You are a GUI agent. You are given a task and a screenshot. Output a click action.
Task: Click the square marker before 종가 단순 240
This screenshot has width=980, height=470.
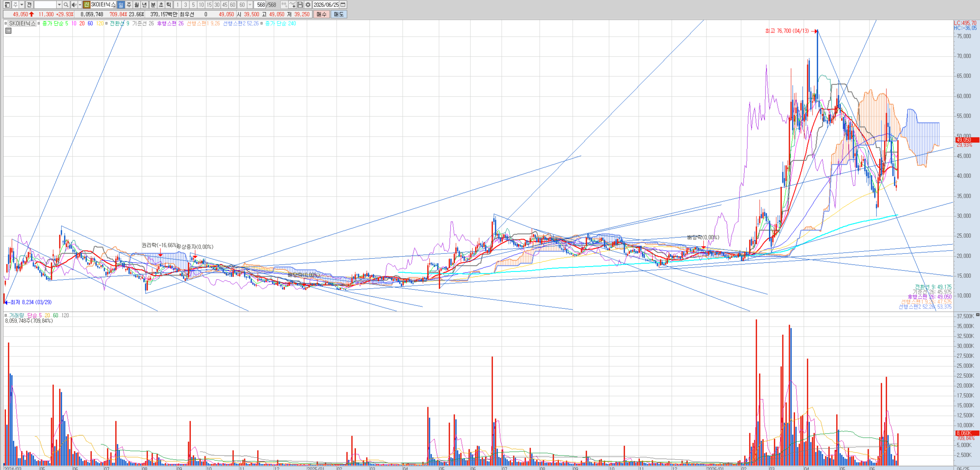[262, 23]
